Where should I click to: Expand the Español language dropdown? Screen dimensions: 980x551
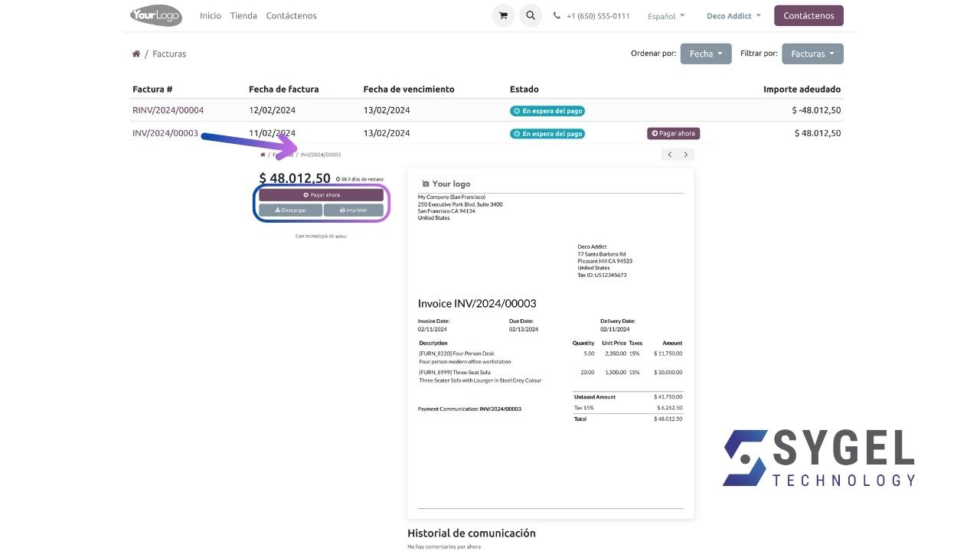click(666, 16)
